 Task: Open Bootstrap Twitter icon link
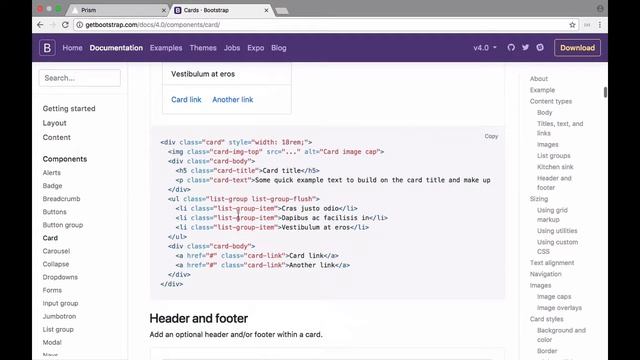coord(525,47)
